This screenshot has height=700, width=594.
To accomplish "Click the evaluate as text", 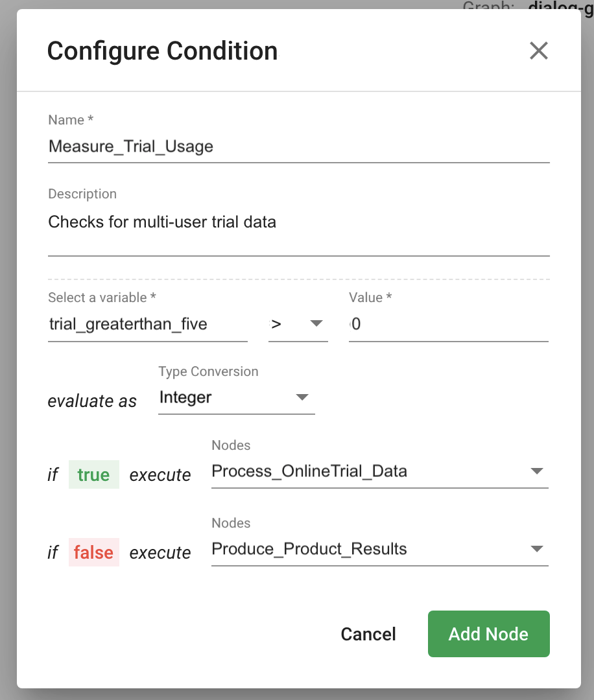I will [x=92, y=401].
